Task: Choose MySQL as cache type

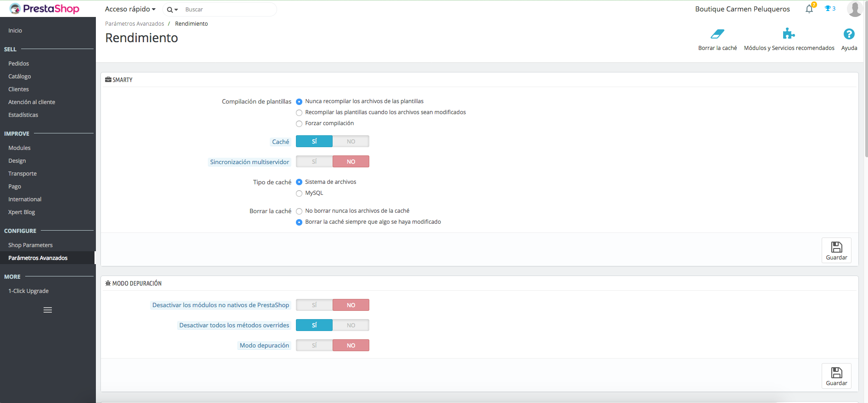Action: [299, 193]
